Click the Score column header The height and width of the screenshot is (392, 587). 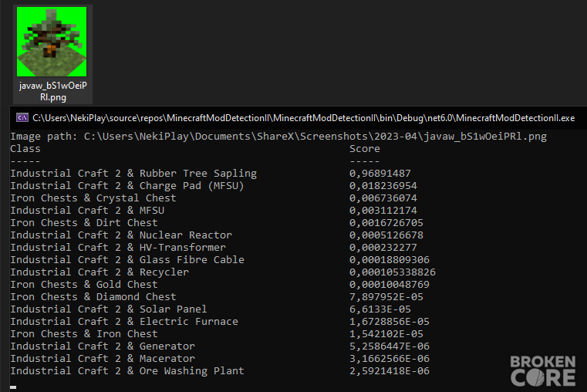point(365,149)
